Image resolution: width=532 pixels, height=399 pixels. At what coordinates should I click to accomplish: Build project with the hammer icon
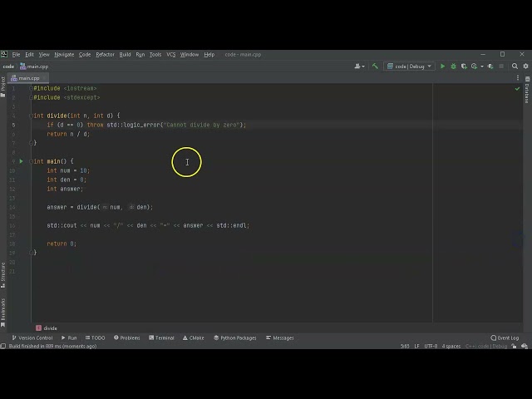point(375,66)
